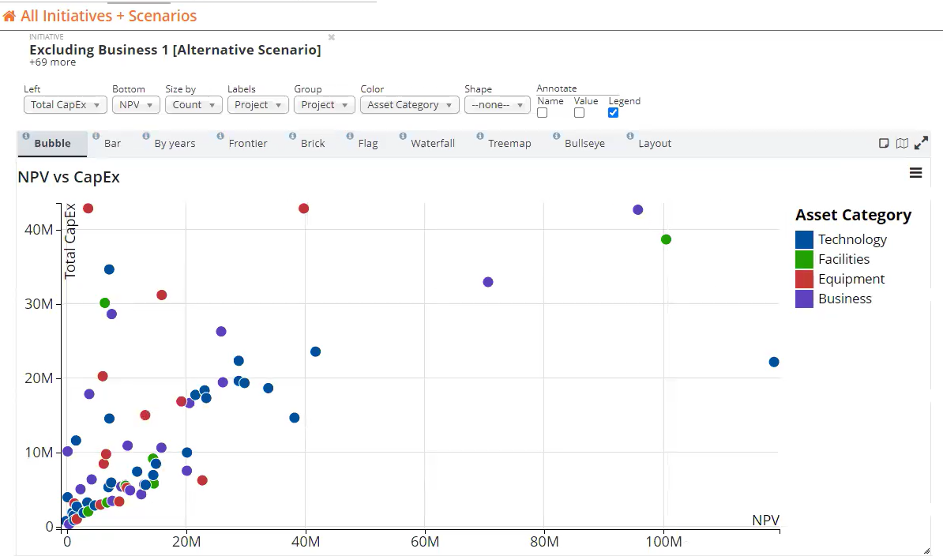This screenshot has width=943, height=560.
Task: Click the home icon in the header
Action: (9, 15)
